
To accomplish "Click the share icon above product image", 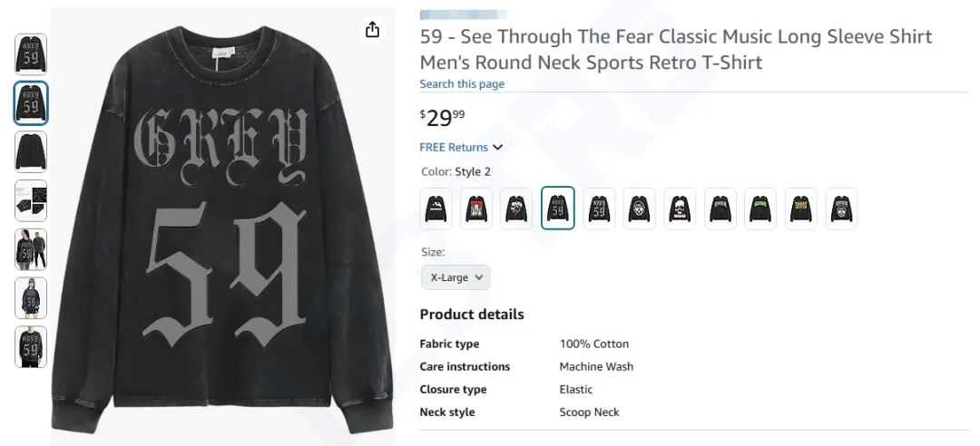I will pyautogui.click(x=372, y=30).
